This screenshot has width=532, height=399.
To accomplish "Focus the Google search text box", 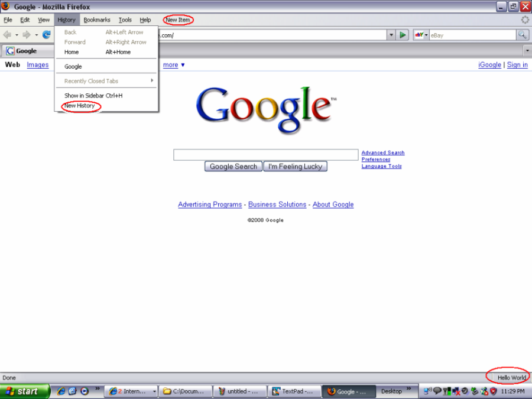I will click(x=265, y=155).
